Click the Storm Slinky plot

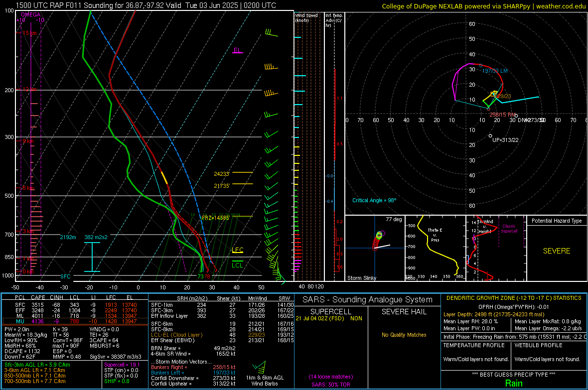[x=375, y=248]
